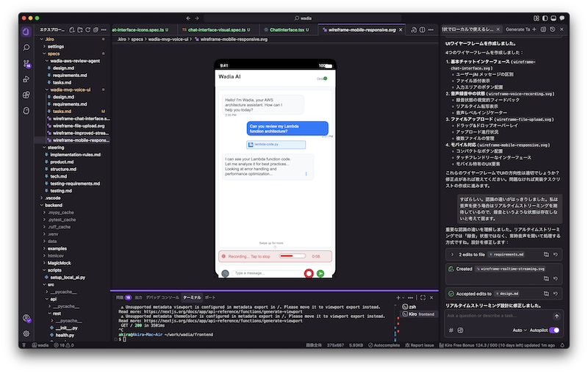This screenshot has height=373, width=588.
Task: Collapse all folders in Explorer
Action: pyautogui.click(x=96, y=29)
